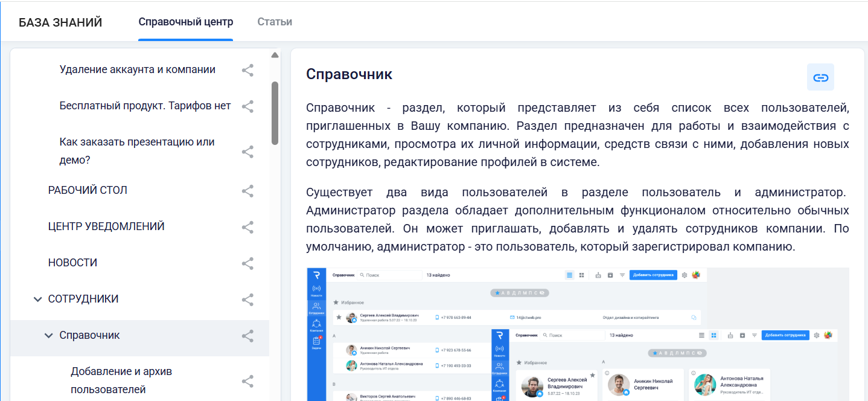Select the filter icon in the Справочник toolbar
The image size is (868, 401).
tap(623, 275)
